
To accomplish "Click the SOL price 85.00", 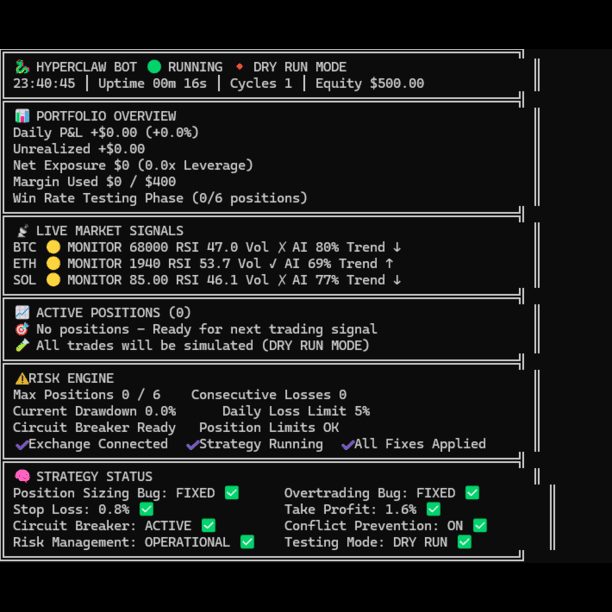I will click(149, 280).
